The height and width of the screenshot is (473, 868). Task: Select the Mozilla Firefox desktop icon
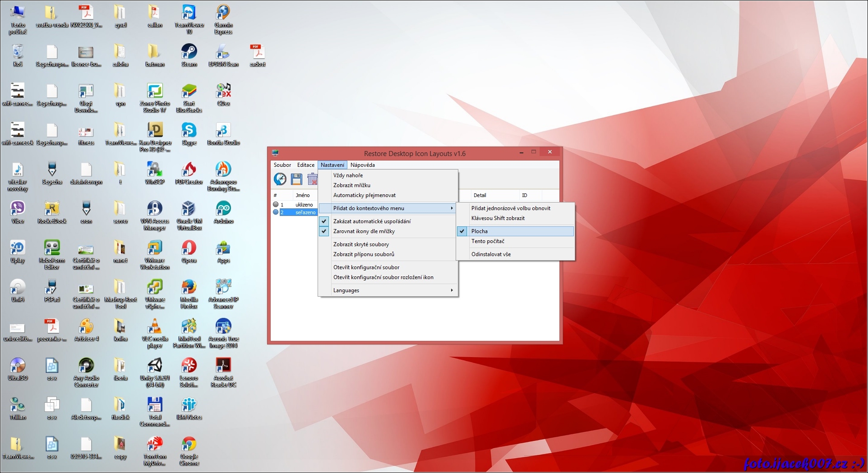[x=189, y=288]
